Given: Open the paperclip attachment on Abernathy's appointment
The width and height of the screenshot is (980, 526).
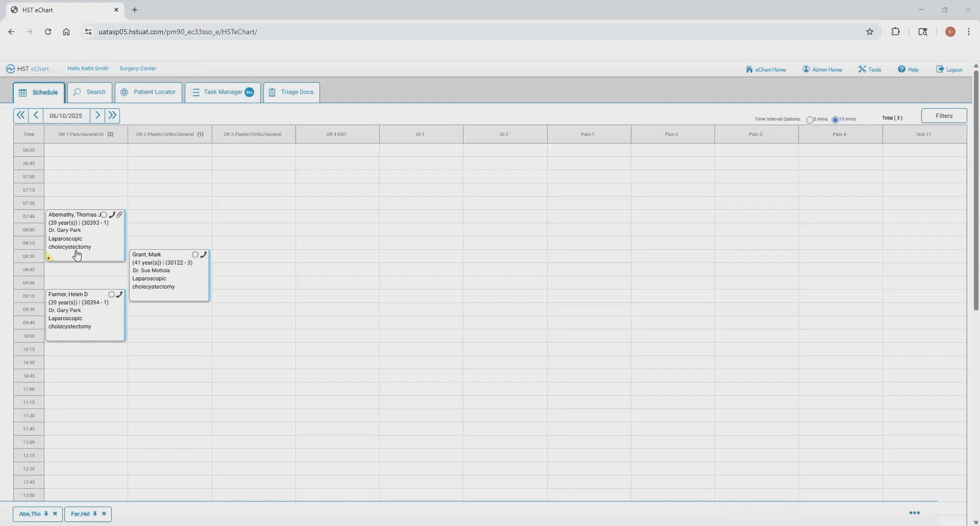Looking at the screenshot, I should [119, 214].
